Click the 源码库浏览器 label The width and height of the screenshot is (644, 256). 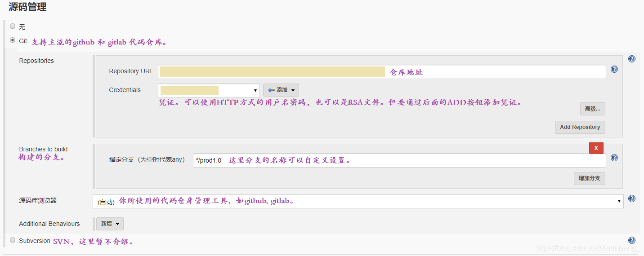[x=38, y=200]
